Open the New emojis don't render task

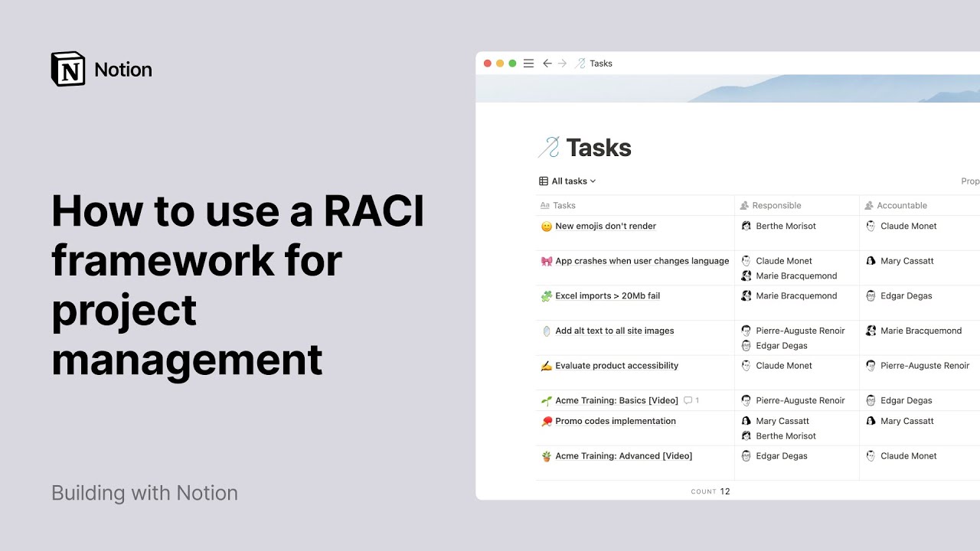[606, 226]
